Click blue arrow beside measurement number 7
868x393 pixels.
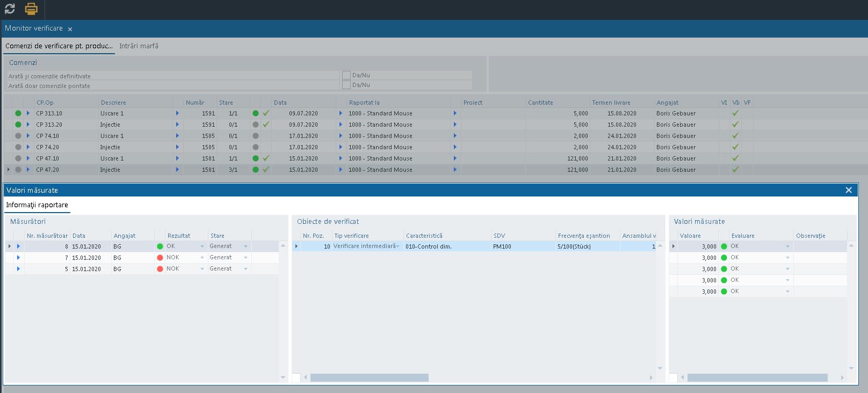18,258
